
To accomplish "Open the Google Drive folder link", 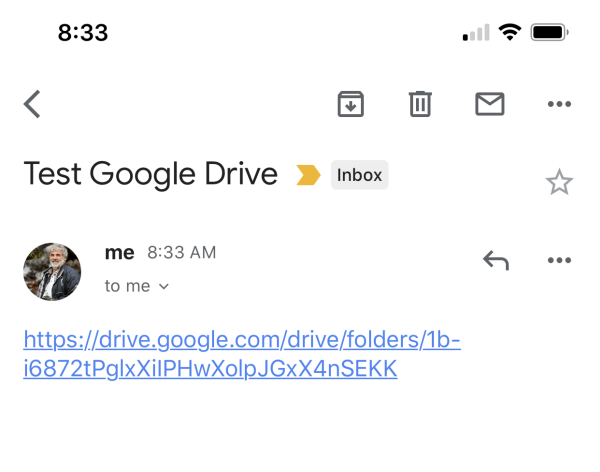I will pos(241,354).
